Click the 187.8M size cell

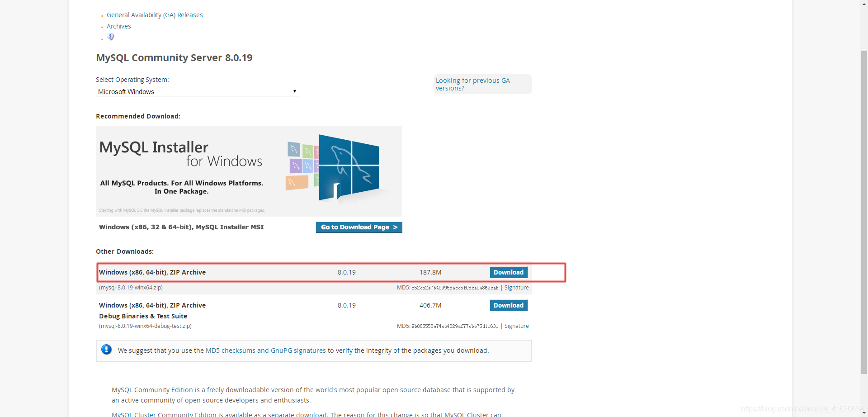click(x=430, y=272)
